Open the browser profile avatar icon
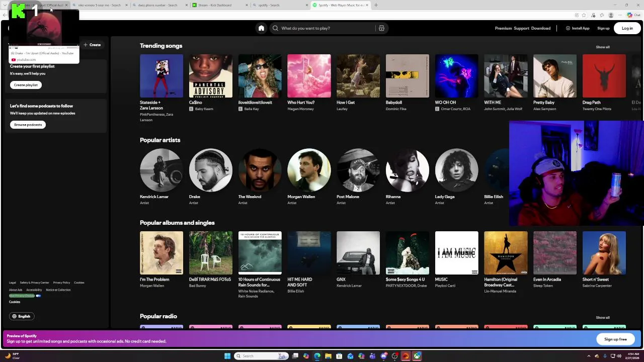 tap(611, 15)
